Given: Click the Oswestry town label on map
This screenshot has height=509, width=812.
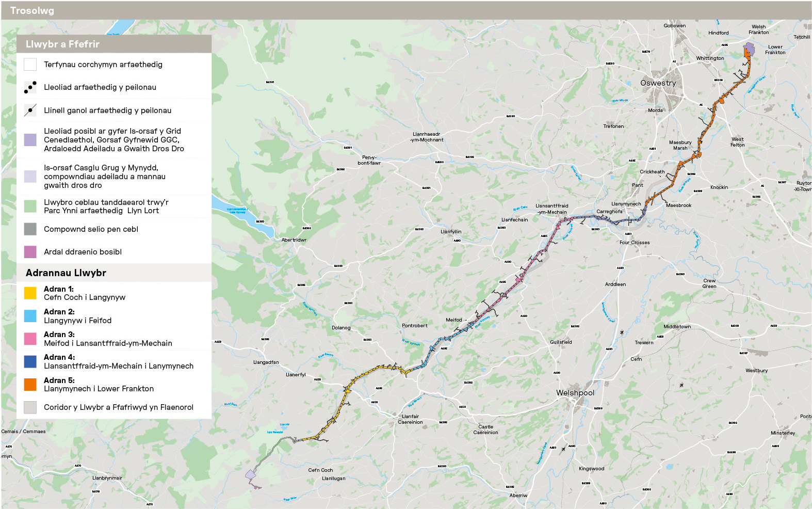Looking at the screenshot, I should (658, 83).
